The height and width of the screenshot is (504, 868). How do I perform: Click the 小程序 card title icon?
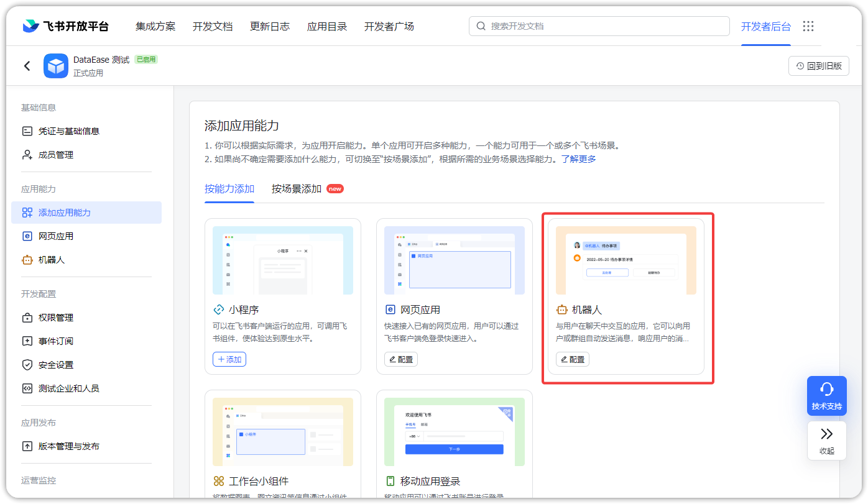click(218, 309)
